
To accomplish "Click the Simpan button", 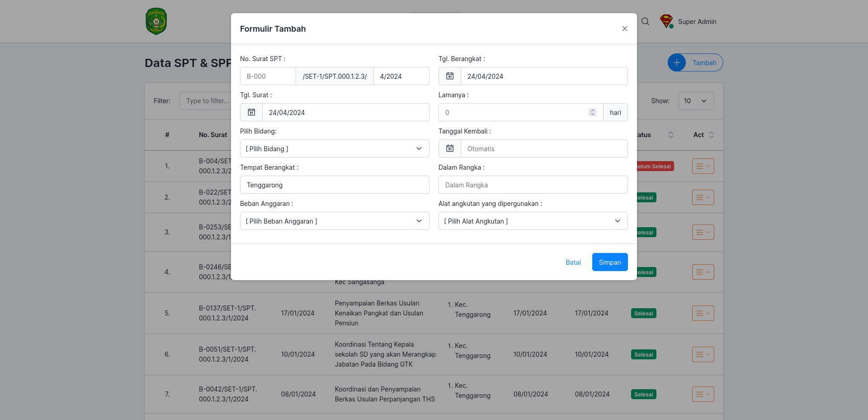I will pos(610,262).
